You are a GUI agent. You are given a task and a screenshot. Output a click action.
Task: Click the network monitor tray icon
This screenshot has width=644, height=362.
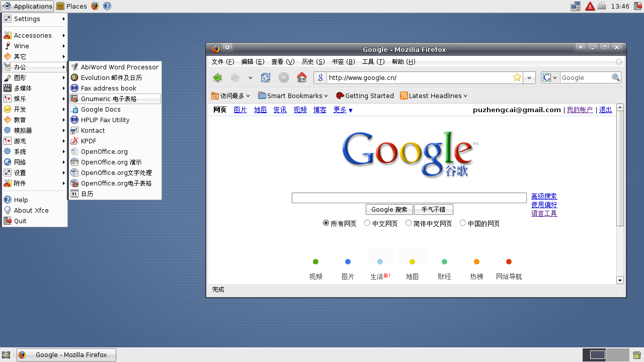tap(576, 6)
